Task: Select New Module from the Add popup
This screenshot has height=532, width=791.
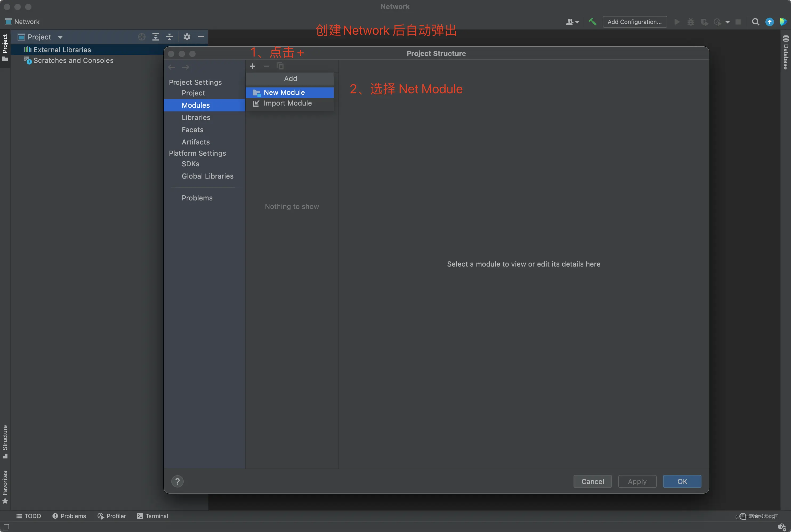Action: coord(290,93)
